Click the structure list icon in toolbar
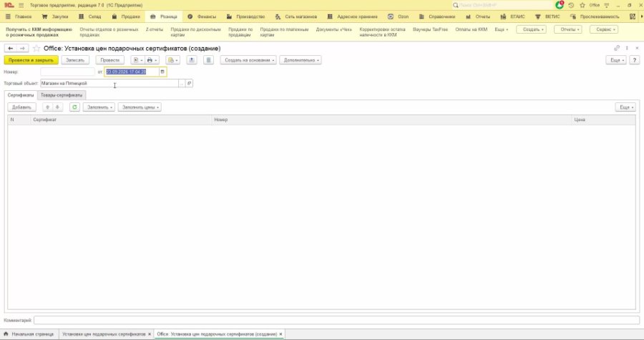This screenshot has width=644, height=340. click(x=209, y=60)
